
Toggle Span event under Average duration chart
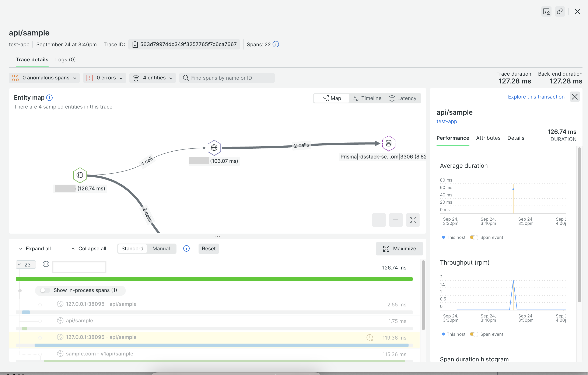pyautogui.click(x=474, y=237)
